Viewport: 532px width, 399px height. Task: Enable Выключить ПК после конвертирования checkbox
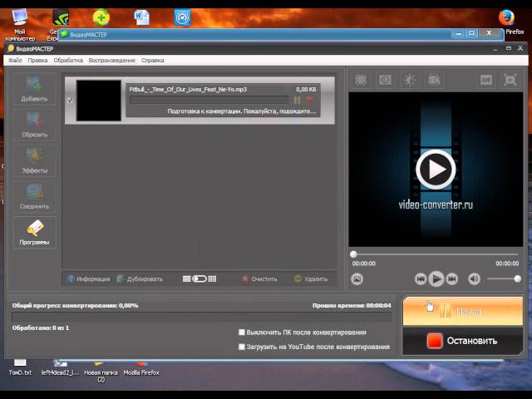[x=242, y=332]
